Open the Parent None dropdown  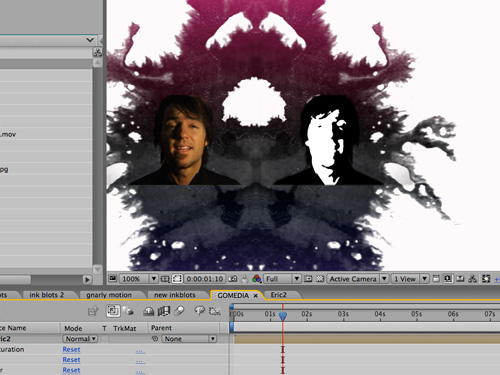click(189, 339)
